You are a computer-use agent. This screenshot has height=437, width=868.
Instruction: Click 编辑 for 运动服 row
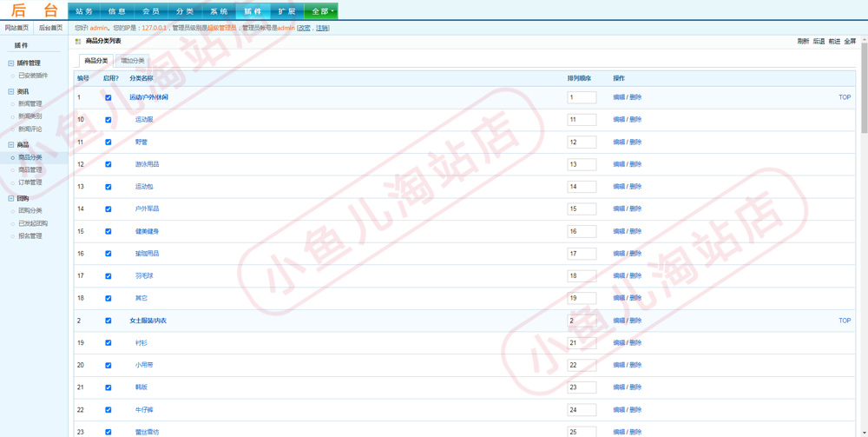pyautogui.click(x=619, y=120)
